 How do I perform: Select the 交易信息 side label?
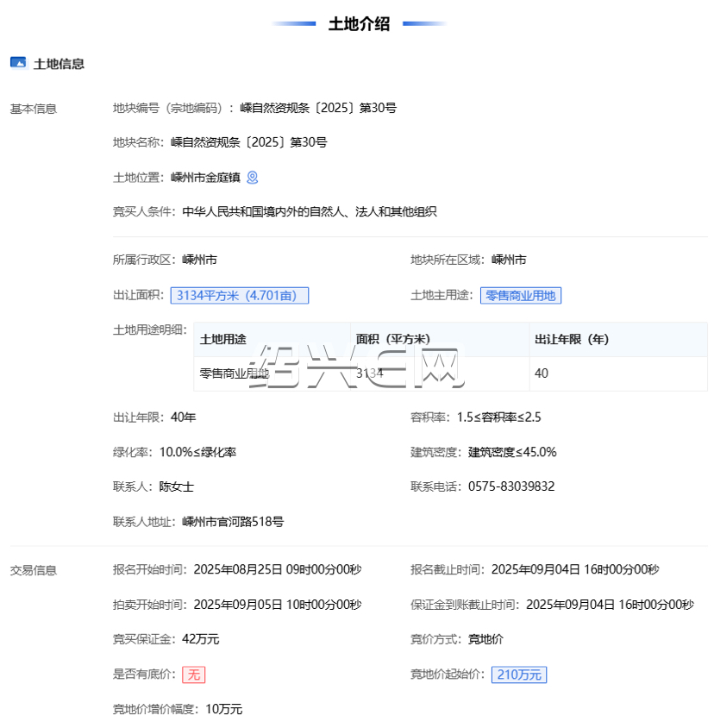coord(34,570)
